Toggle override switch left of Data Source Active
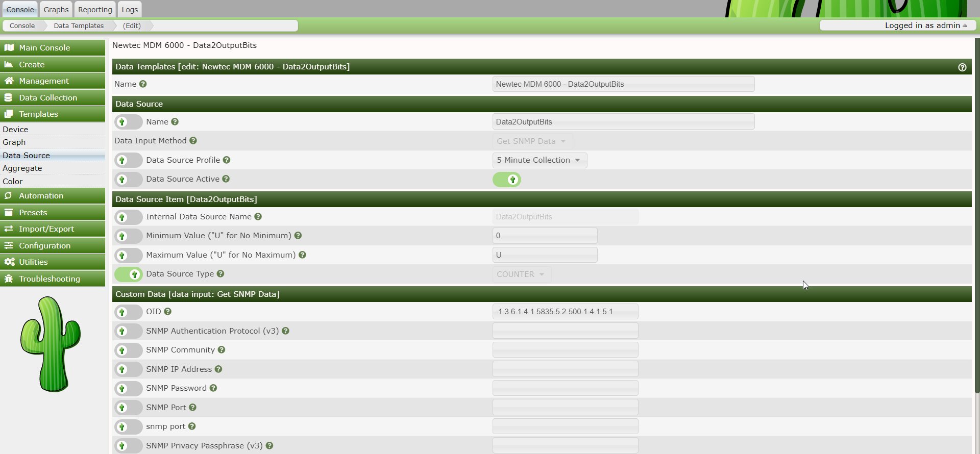The height and width of the screenshot is (454, 980). (129, 179)
